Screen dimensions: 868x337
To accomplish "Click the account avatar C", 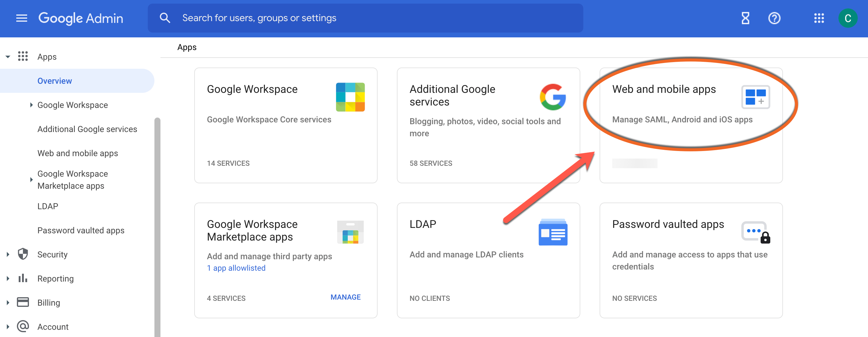I will 848,18.
